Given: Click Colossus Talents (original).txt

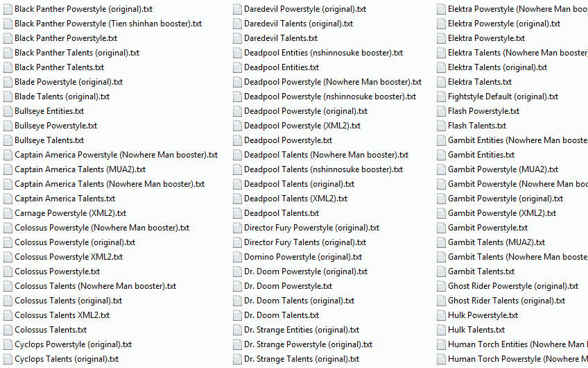Looking at the screenshot, I should [68, 301].
